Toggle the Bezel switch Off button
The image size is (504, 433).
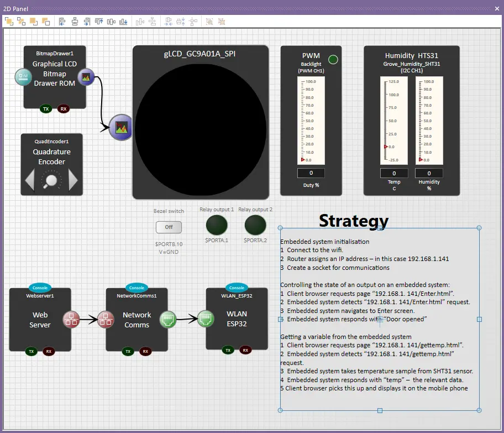(169, 227)
